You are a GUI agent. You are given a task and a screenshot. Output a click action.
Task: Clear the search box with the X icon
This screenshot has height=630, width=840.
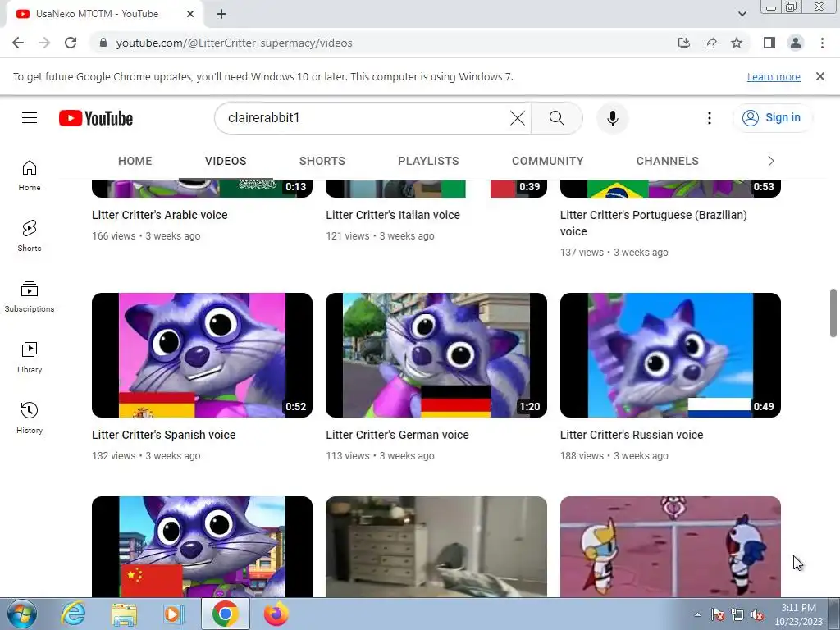tap(518, 118)
